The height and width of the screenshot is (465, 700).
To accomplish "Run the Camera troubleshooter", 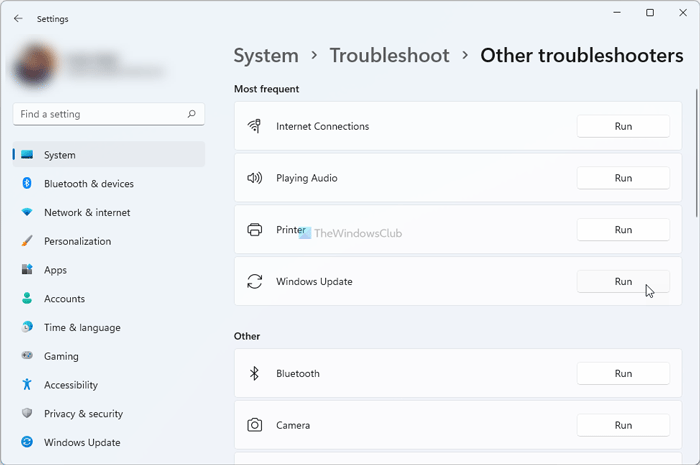I will click(x=623, y=425).
